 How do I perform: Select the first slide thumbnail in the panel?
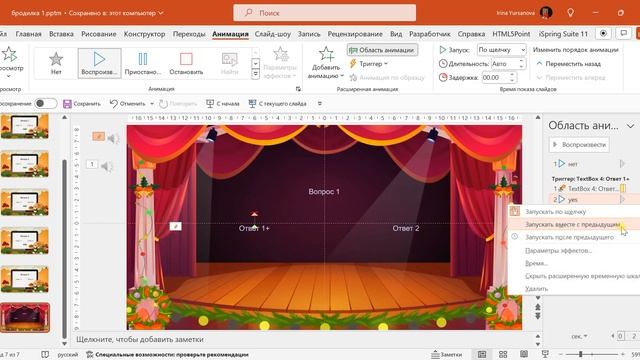click(x=25, y=127)
